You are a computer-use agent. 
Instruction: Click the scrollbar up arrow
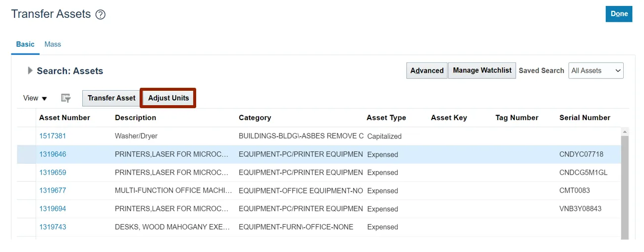[x=625, y=132]
